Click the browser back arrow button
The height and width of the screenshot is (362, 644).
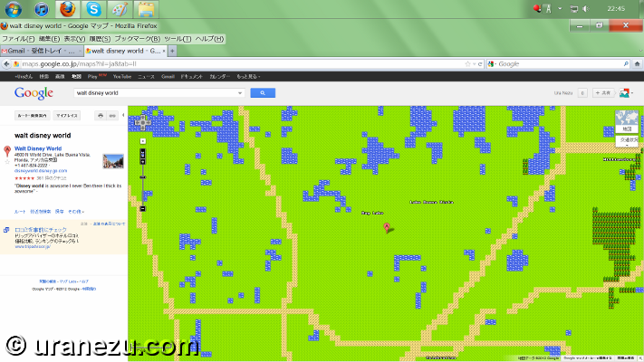pos(6,64)
